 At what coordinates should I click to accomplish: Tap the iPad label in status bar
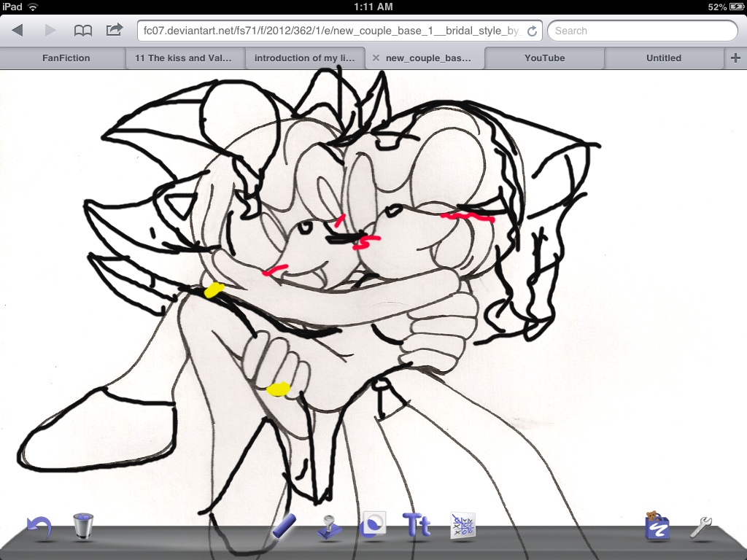click(12, 7)
